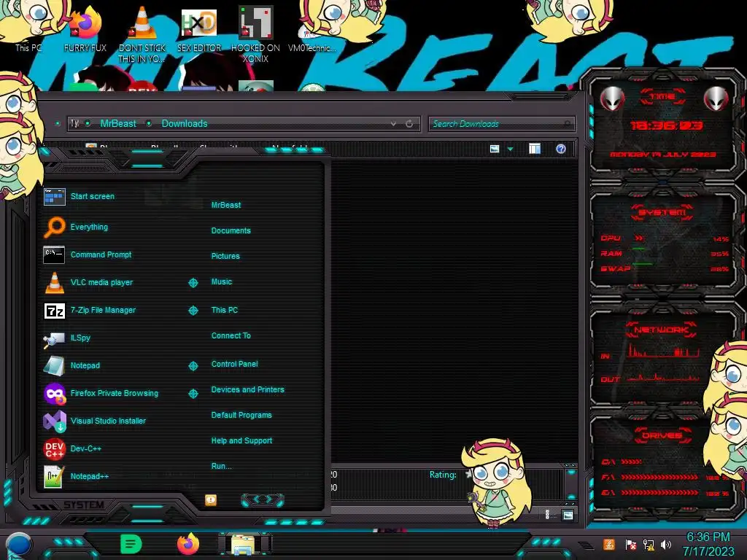The width and height of the screenshot is (747, 560).
Task: Open shutdown options arrow button
Action: click(263, 499)
